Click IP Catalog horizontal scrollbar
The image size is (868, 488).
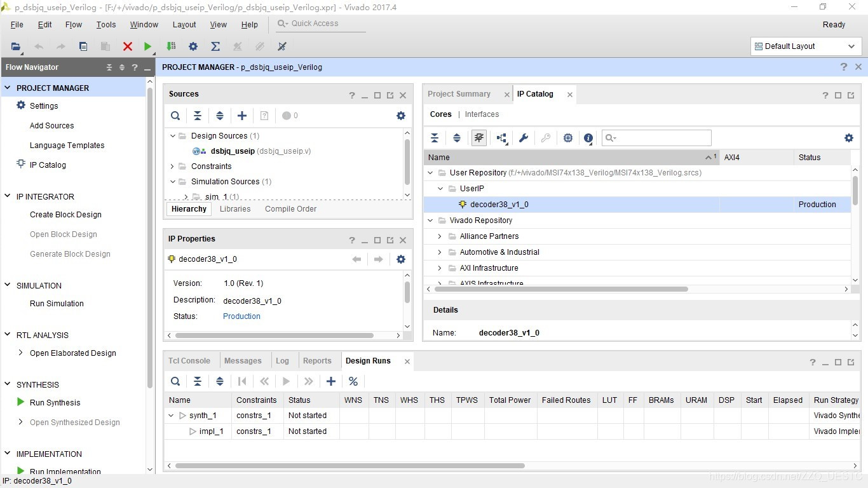coord(561,289)
